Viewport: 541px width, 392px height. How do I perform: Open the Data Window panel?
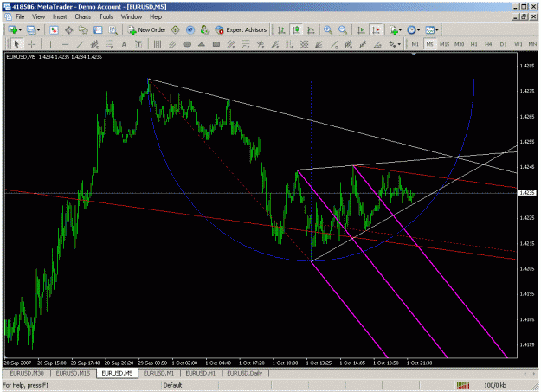click(x=68, y=30)
